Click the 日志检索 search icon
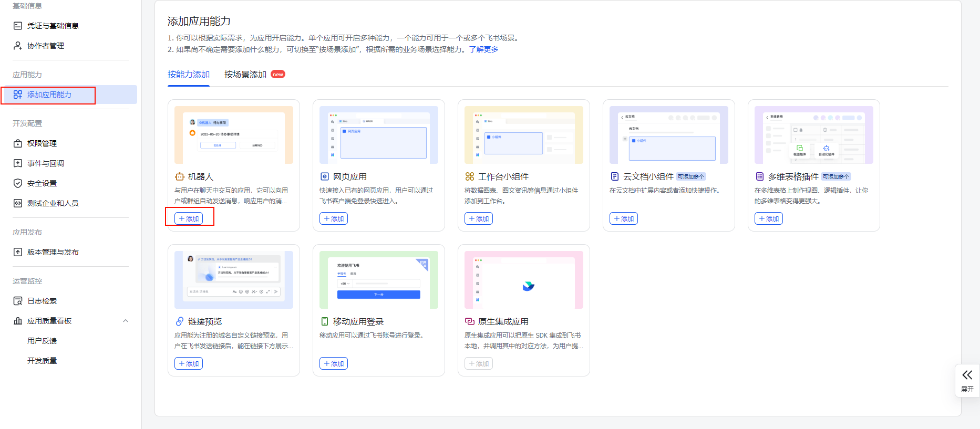 point(18,301)
